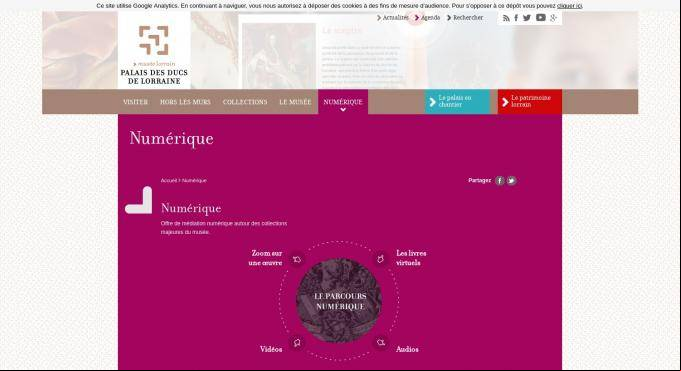
Task: Open the Collections menu
Action: click(245, 102)
